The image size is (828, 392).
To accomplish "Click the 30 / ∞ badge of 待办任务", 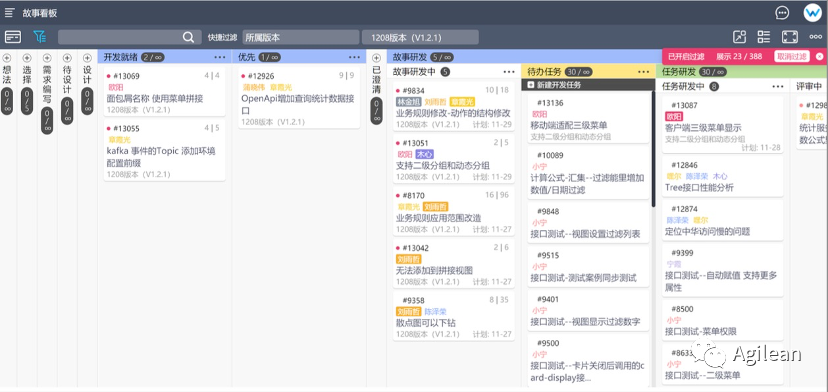I will (578, 72).
